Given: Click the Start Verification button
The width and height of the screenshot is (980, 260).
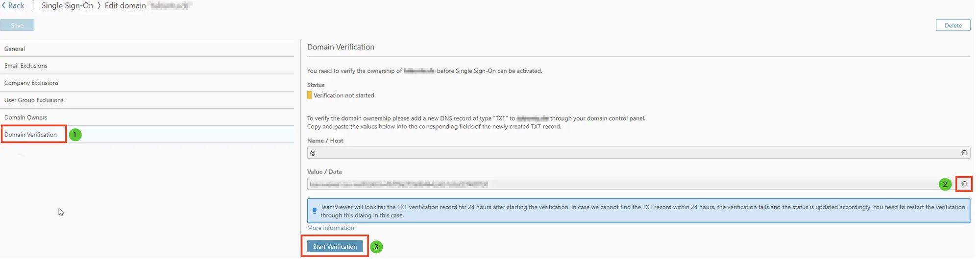Looking at the screenshot, I should [335, 247].
